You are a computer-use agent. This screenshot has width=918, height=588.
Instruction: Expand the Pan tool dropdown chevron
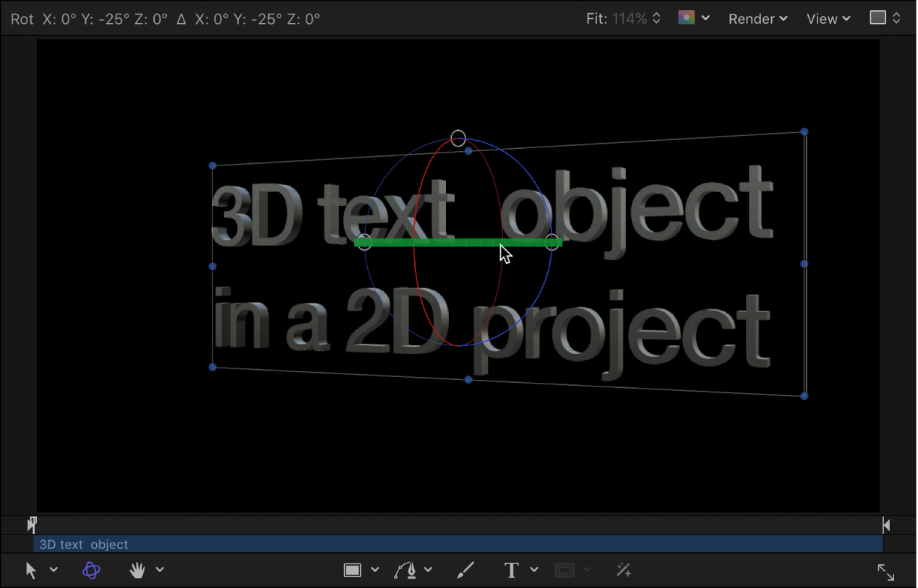[160, 569]
